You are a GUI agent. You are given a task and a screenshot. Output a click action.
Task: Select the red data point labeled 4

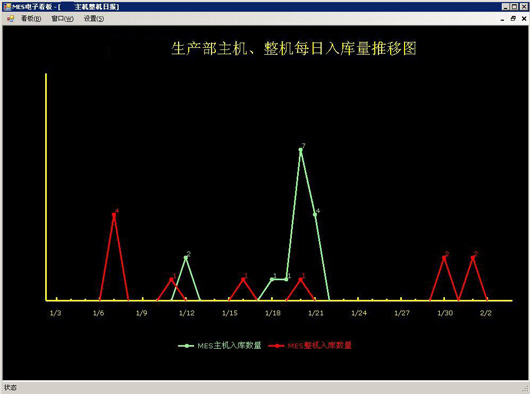pos(114,215)
